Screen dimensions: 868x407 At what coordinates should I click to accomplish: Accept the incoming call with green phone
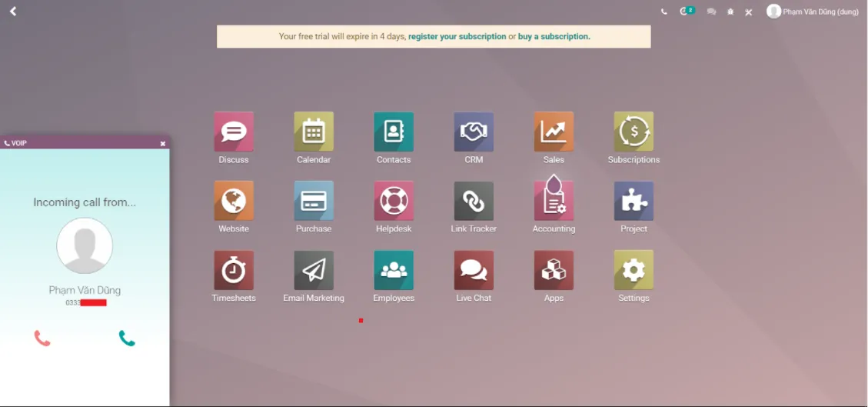coord(127,339)
